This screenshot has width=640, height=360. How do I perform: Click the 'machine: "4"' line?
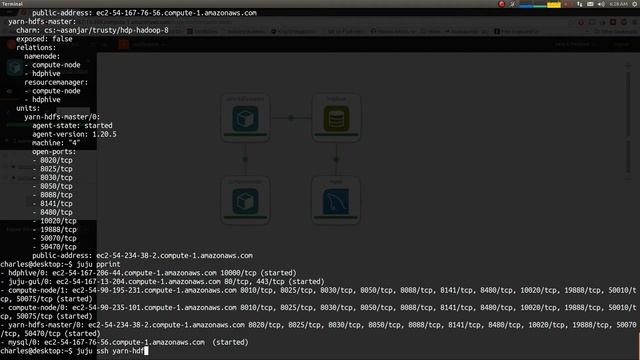[56, 143]
